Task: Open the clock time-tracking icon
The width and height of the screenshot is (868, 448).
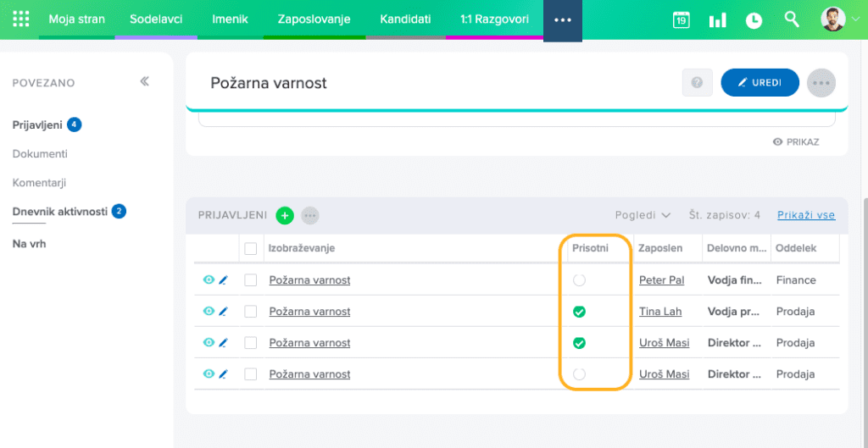Action: coord(754,20)
